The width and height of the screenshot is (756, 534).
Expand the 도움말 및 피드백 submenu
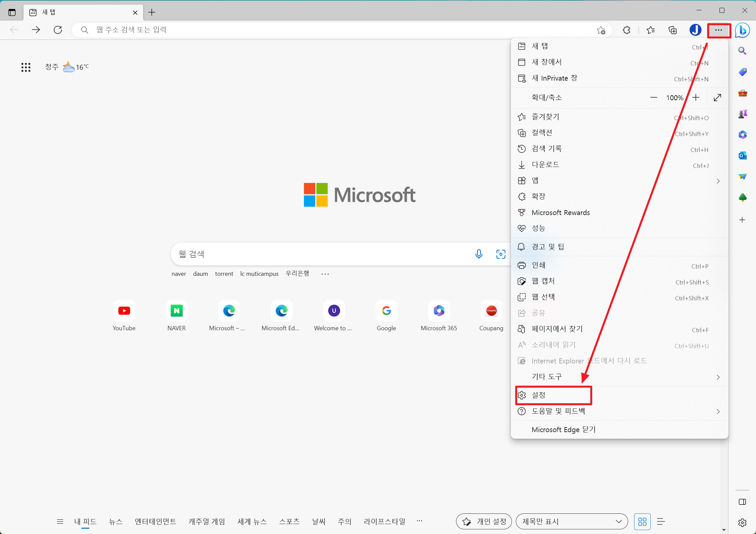click(x=619, y=411)
